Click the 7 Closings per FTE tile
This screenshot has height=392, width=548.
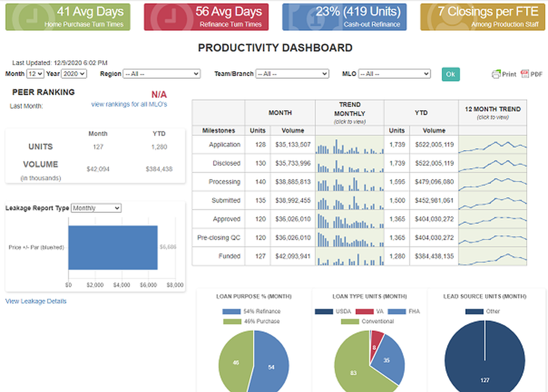483,17
